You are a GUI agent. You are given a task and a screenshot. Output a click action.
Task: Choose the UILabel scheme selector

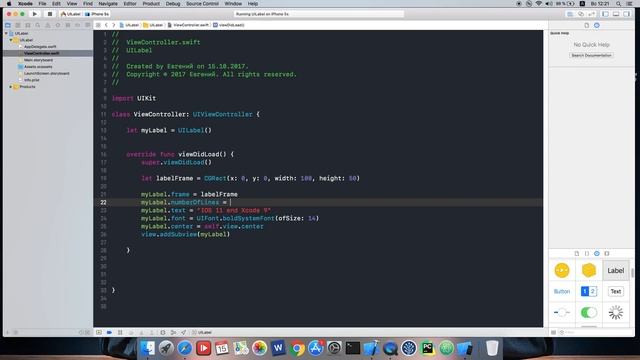click(71, 14)
